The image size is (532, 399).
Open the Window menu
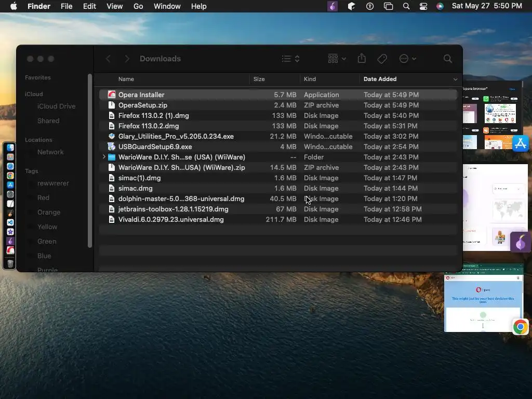tap(167, 6)
